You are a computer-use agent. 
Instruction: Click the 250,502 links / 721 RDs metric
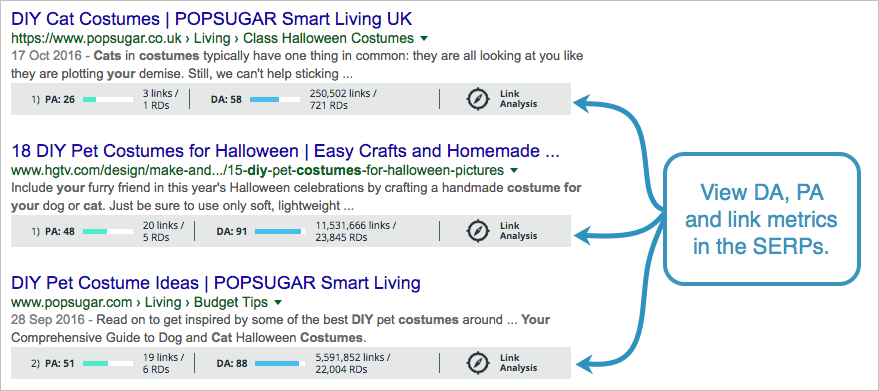coord(343,99)
